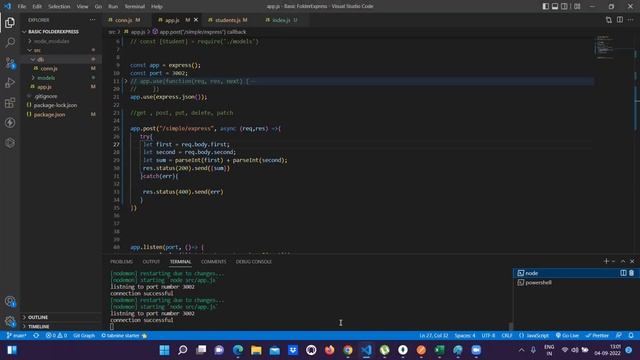The image size is (640, 360).
Task: Open the Debug Console panel tab
Action: (x=253, y=262)
